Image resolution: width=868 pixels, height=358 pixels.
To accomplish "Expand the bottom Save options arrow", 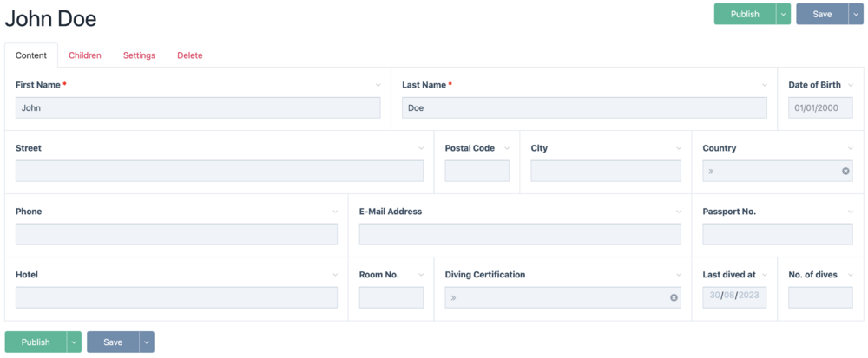I will [147, 342].
